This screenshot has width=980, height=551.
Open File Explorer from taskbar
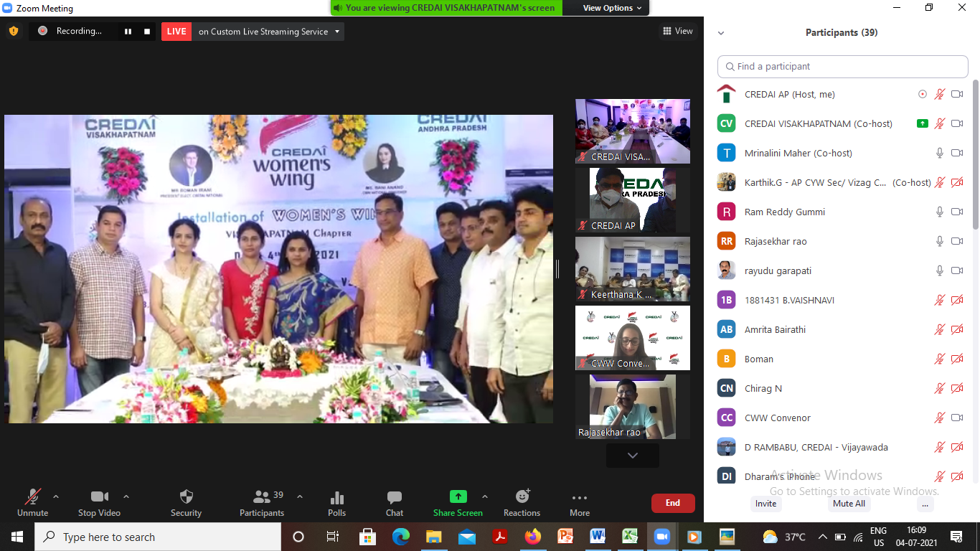[433, 537]
